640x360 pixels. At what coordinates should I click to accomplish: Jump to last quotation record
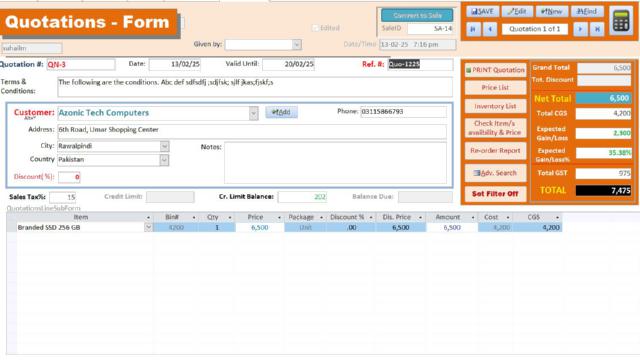coord(597,29)
